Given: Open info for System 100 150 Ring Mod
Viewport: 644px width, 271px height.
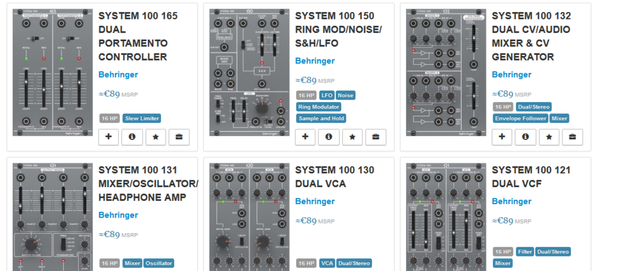Looking at the screenshot, I should click(x=328, y=137).
